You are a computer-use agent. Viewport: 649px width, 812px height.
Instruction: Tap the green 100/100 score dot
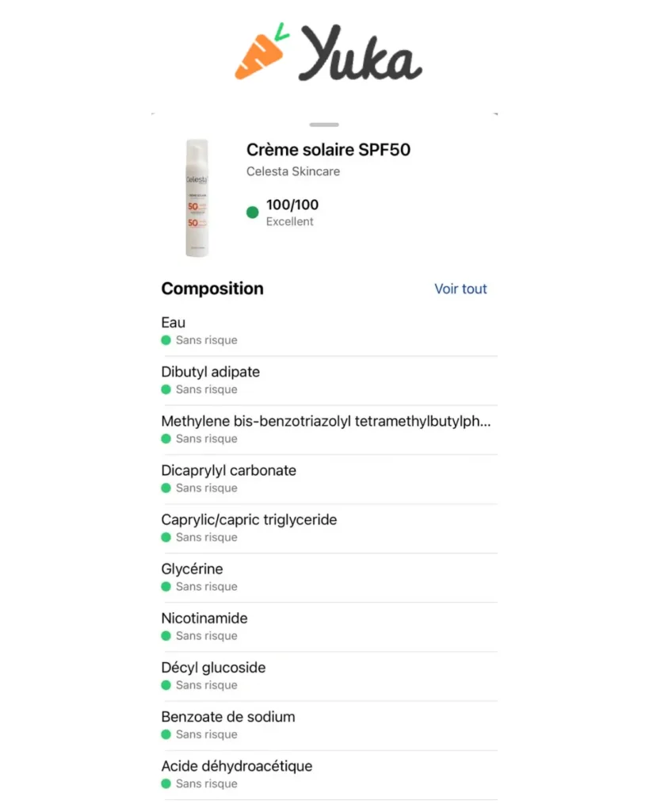pos(253,213)
